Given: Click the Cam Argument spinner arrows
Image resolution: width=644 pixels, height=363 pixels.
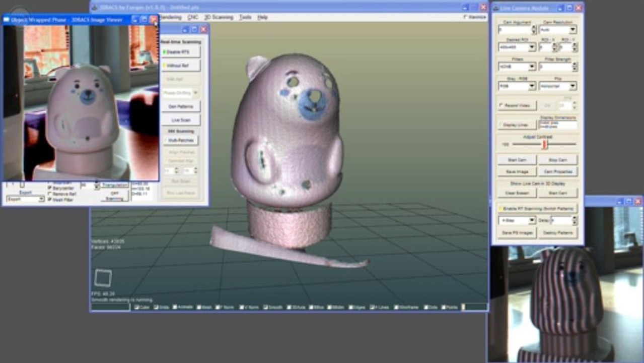Looking at the screenshot, I should click(534, 30).
